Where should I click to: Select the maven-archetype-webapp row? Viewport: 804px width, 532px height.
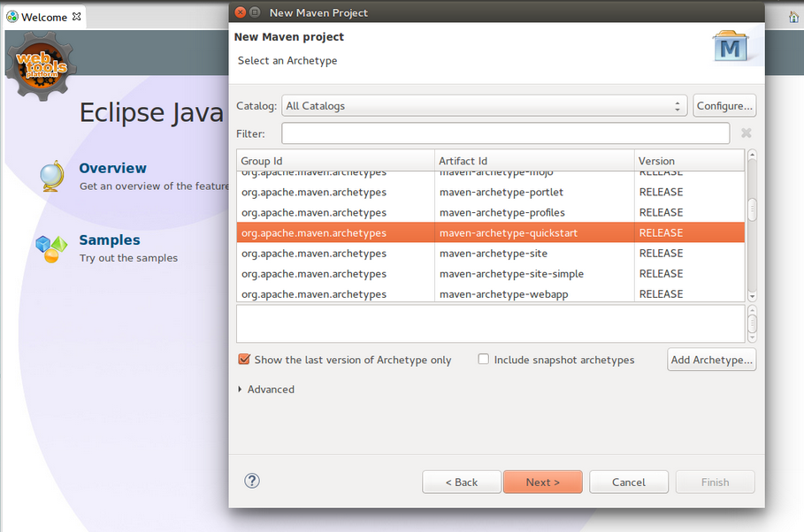tap(491, 293)
